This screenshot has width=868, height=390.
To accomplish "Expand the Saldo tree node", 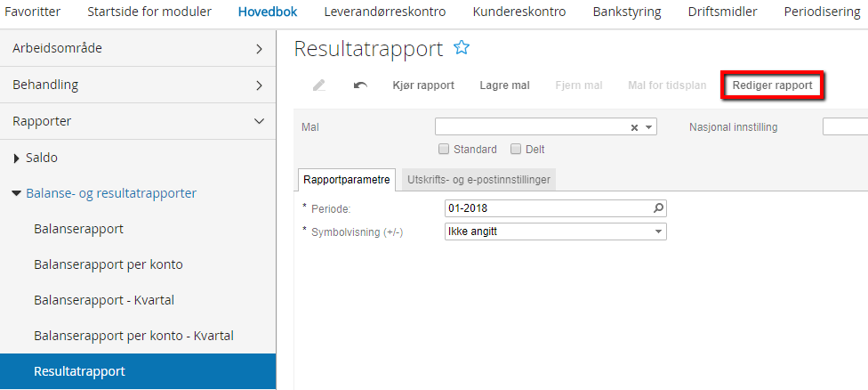I will click(16, 158).
